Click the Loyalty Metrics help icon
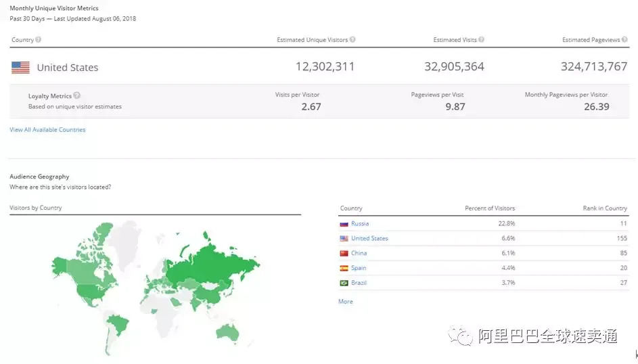Viewport: 638px width, 364px height. 77,95
